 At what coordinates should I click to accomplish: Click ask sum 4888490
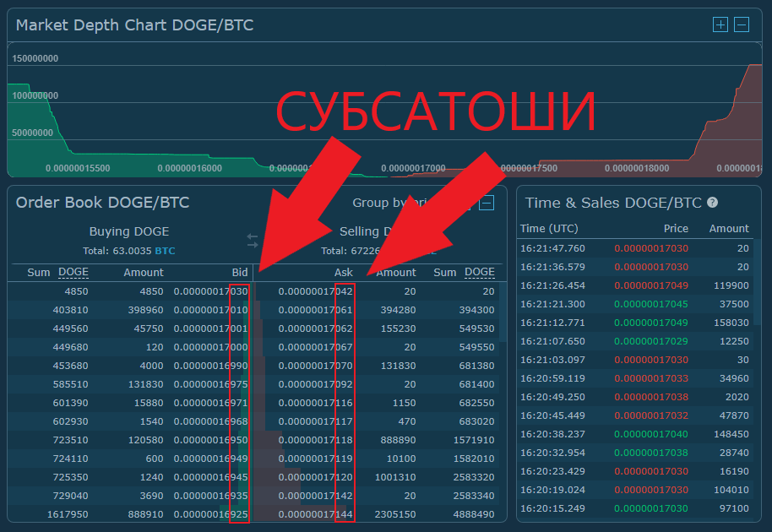(x=474, y=514)
